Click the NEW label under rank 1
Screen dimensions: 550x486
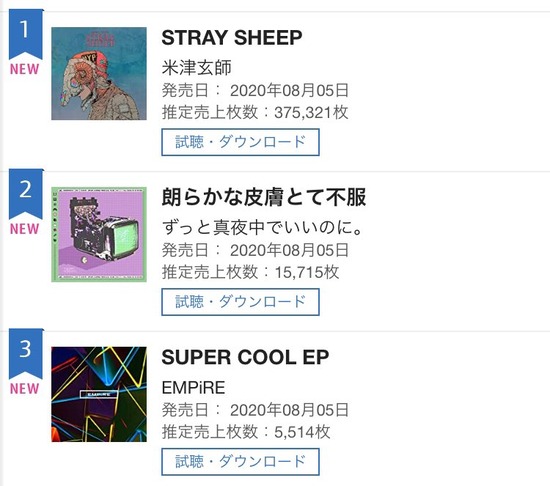[24, 69]
